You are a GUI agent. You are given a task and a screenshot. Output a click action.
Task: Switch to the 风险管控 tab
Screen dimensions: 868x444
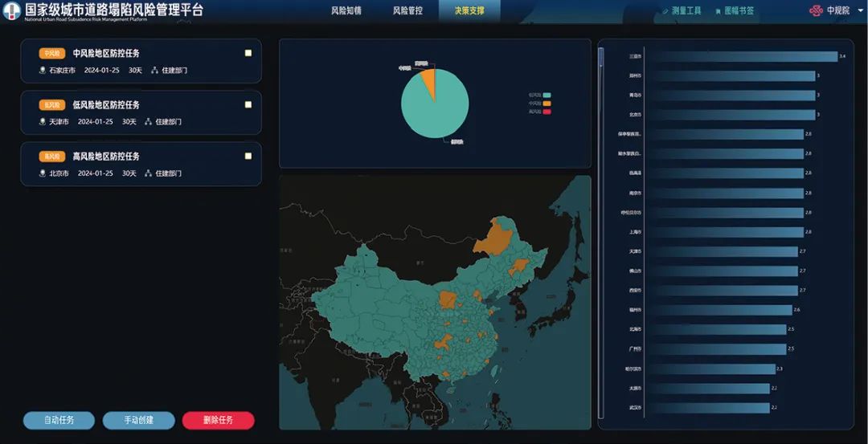click(407, 11)
